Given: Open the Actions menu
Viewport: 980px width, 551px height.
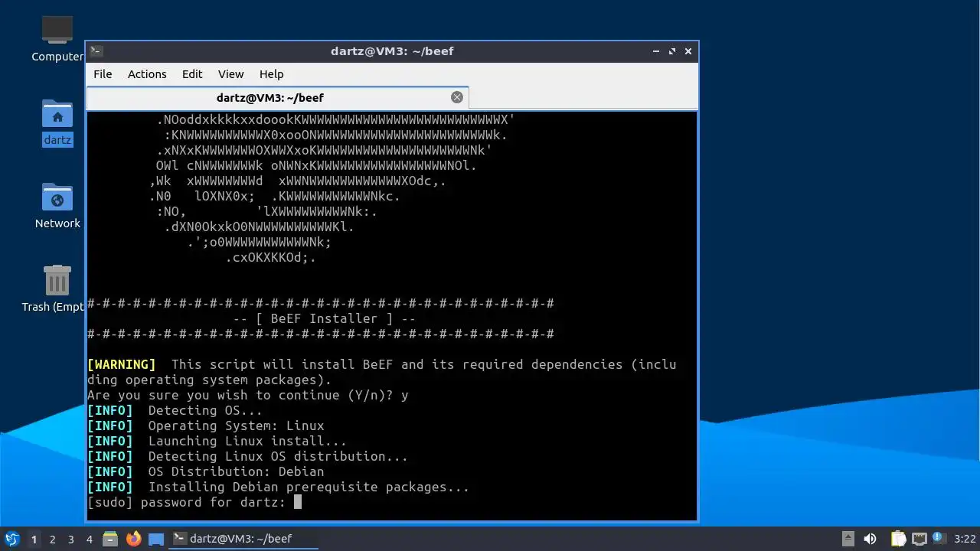Looking at the screenshot, I should click(147, 74).
